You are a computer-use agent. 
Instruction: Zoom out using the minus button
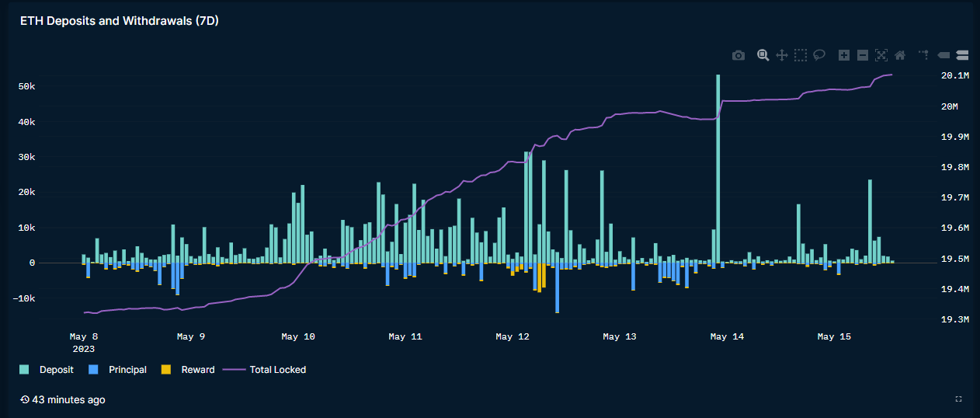(863, 55)
